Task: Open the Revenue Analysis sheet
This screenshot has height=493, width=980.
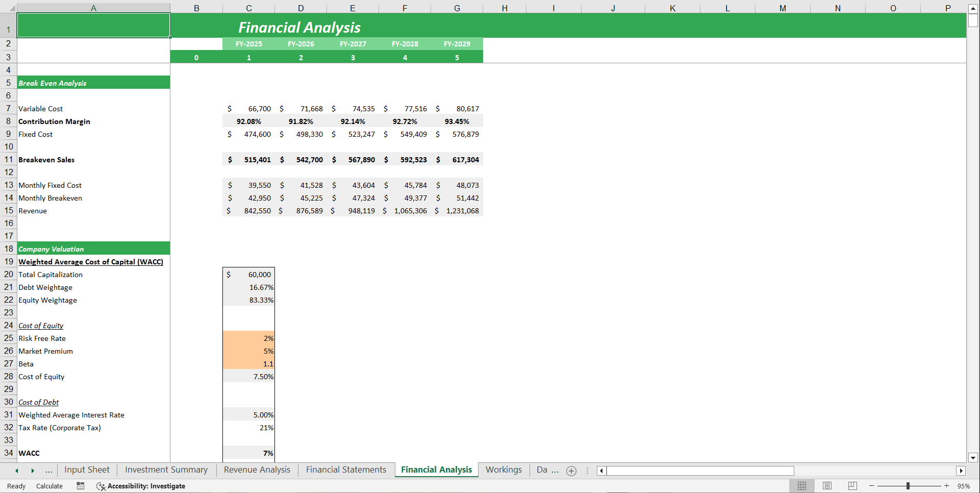Action: point(257,470)
